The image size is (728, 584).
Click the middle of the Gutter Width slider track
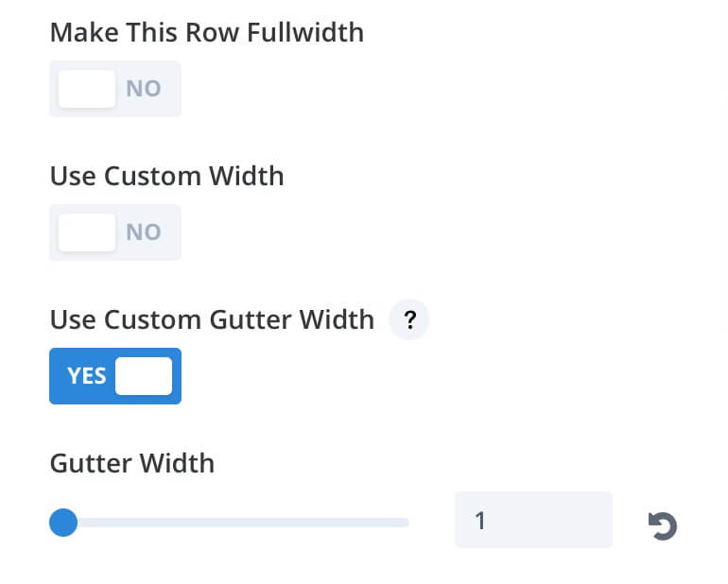[229, 524]
